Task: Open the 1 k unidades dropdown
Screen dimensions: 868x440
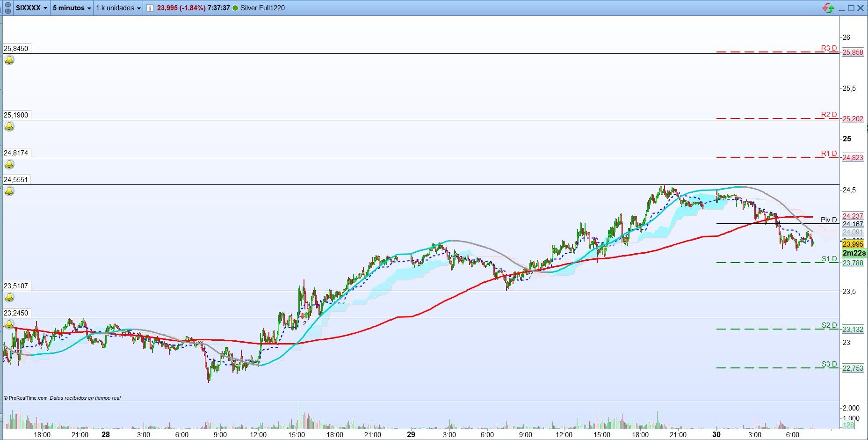Action: point(118,8)
